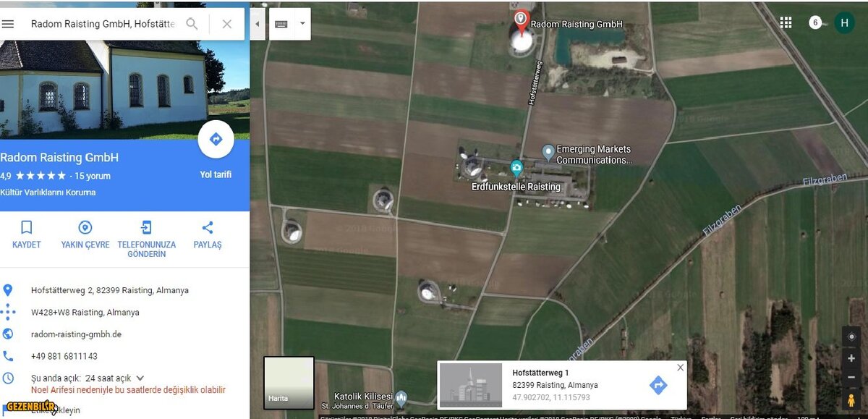The width and height of the screenshot is (868, 419).
Task: Open the keyboard input tools dropdown arrow
Action: [x=302, y=24]
